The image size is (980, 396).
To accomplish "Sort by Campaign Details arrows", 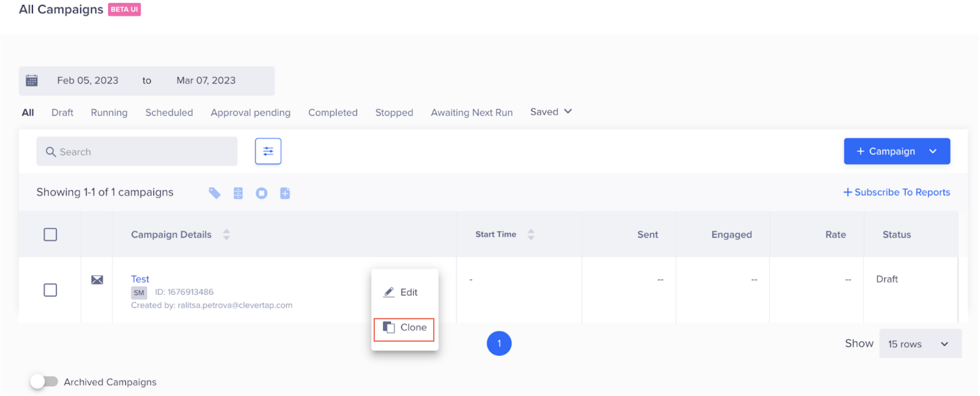I will click(226, 235).
